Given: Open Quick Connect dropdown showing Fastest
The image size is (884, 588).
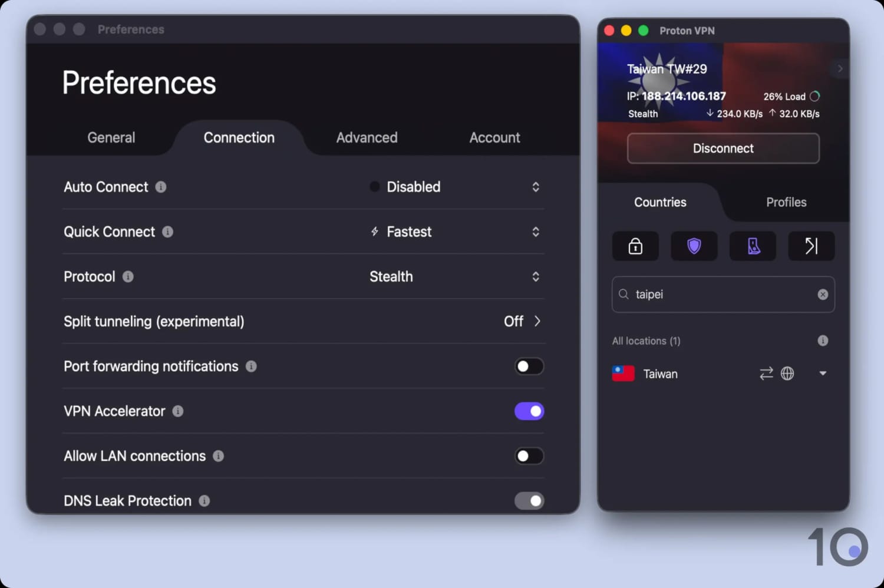Looking at the screenshot, I should (x=454, y=232).
